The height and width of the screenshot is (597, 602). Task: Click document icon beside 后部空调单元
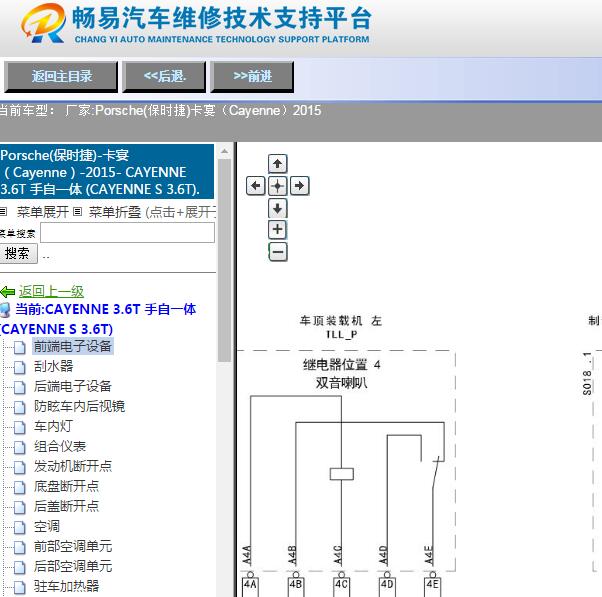pyautogui.click(x=20, y=567)
